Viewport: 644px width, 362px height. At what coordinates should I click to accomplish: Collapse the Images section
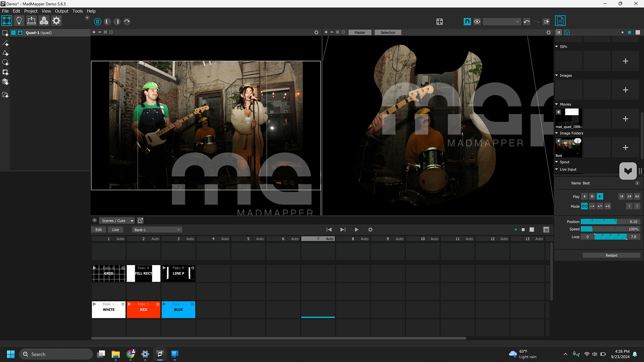coord(556,75)
